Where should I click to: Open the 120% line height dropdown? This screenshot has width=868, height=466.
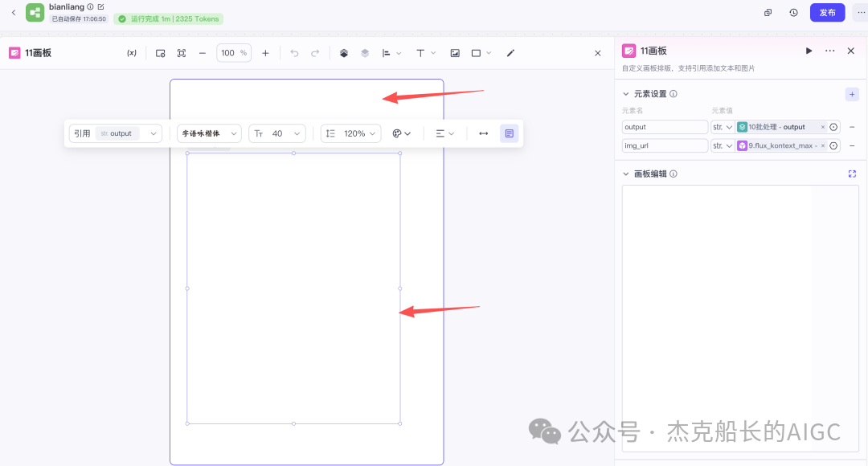(x=351, y=133)
